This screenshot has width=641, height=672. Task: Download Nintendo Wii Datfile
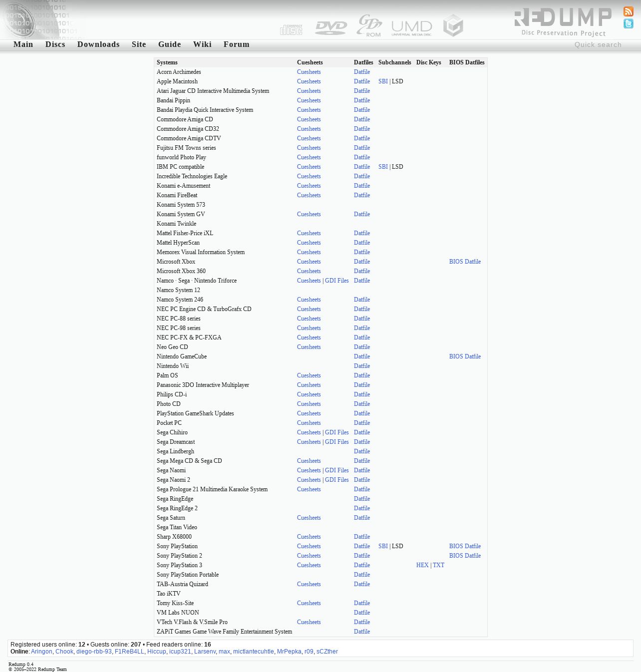[362, 366]
